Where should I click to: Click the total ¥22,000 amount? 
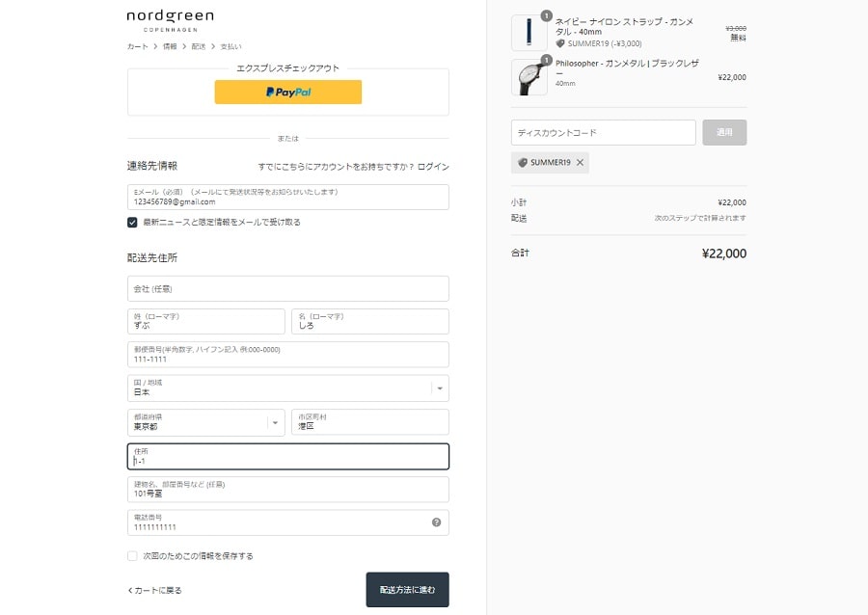click(x=724, y=254)
